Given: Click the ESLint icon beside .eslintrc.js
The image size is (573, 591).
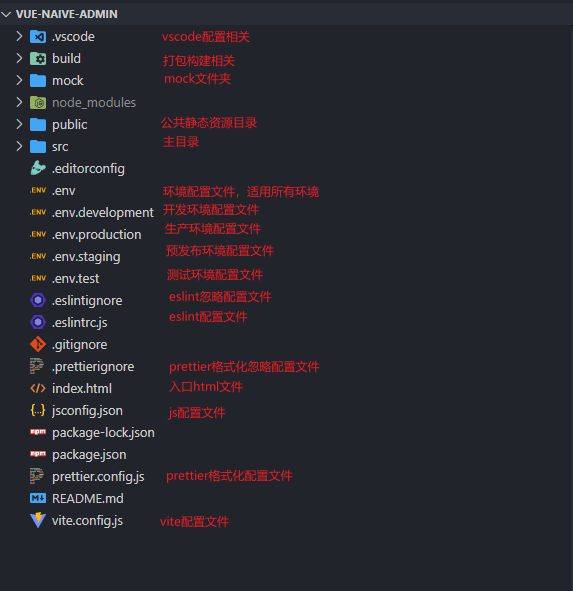Looking at the screenshot, I should (x=38, y=322).
